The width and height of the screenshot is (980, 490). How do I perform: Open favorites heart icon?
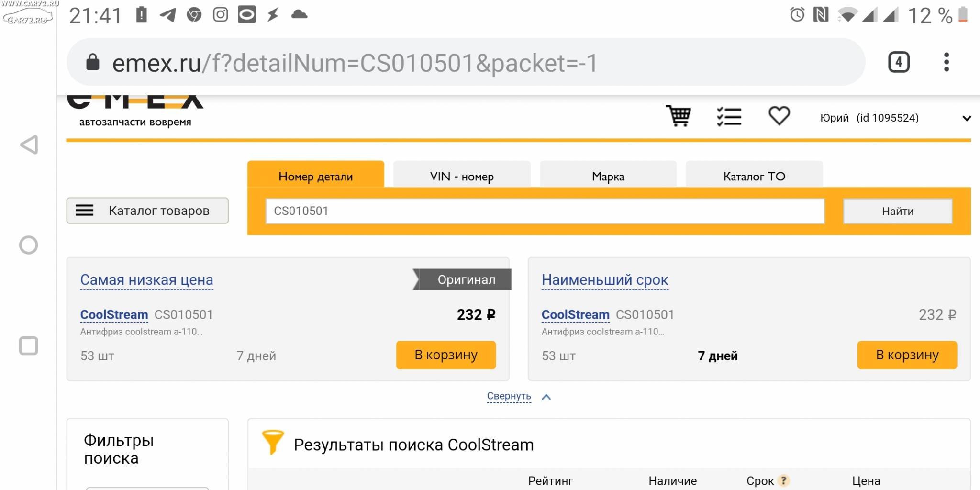coord(779,116)
